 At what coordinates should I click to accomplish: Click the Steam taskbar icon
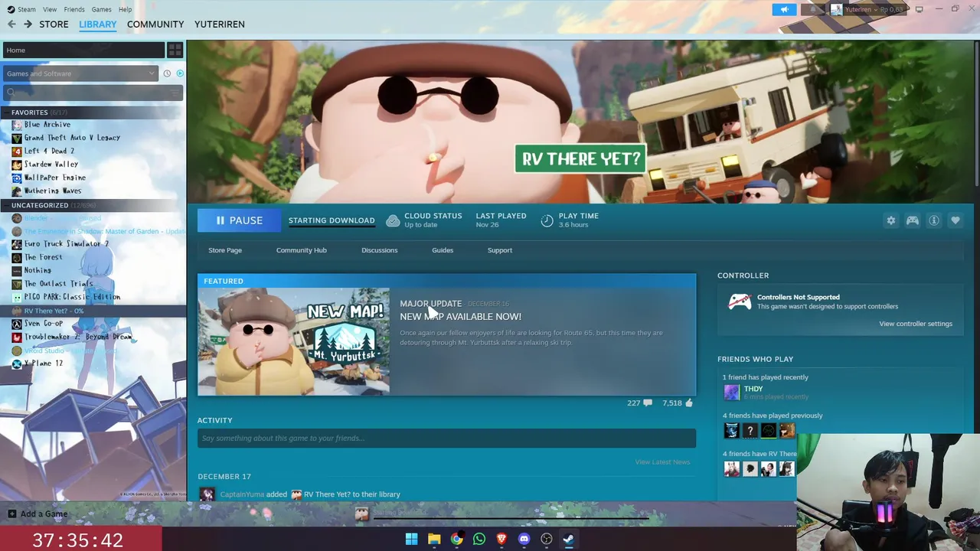pos(569,539)
